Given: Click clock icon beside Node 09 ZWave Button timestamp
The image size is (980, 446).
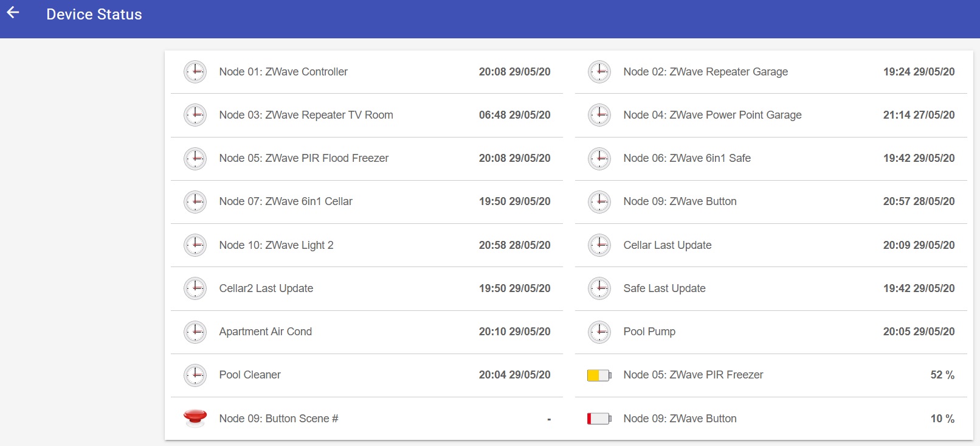Looking at the screenshot, I should coord(599,201).
